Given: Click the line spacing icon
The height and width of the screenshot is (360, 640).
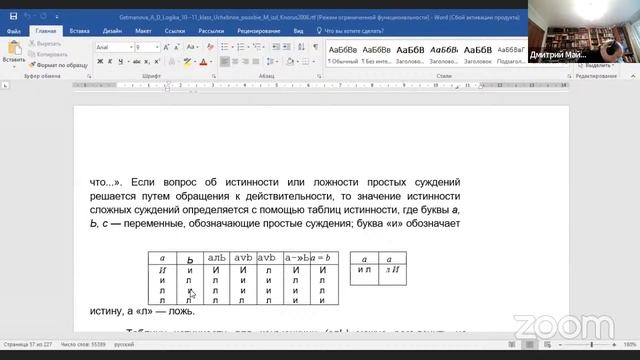Looking at the screenshot, I should point(270,62).
